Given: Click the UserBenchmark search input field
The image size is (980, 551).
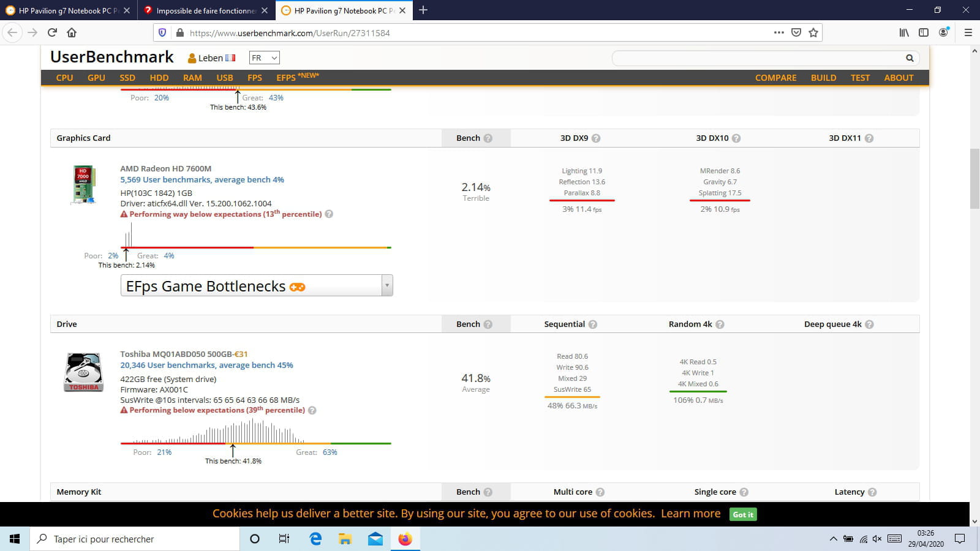Looking at the screenshot, I should (x=758, y=58).
